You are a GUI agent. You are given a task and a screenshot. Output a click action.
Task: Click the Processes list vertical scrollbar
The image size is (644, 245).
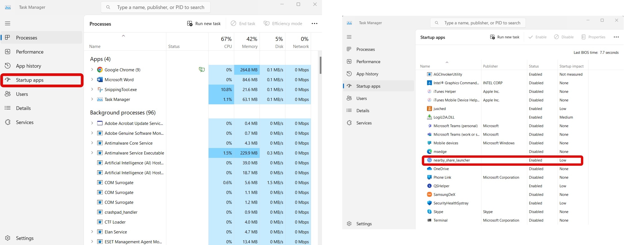point(320,65)
